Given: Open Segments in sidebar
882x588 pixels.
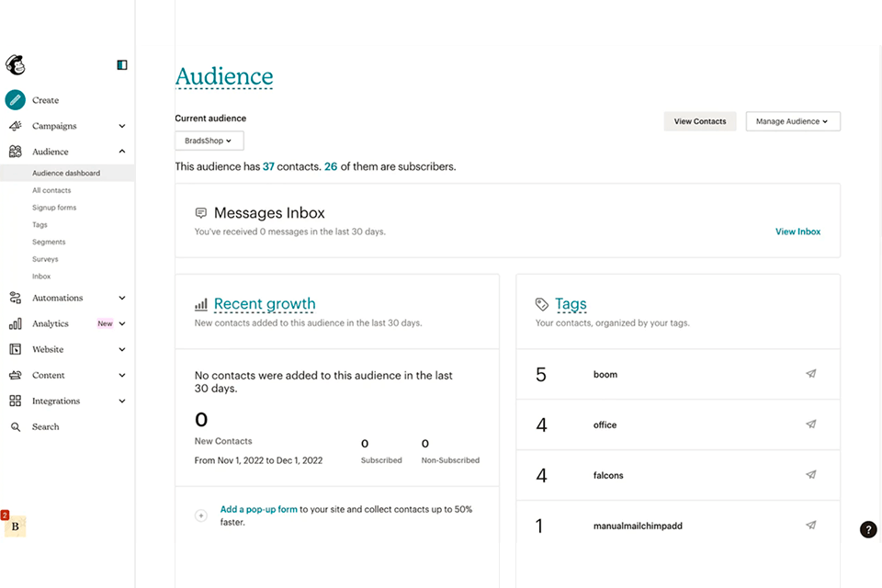Looking at the screenshot, I should click(x=49, y=242).
